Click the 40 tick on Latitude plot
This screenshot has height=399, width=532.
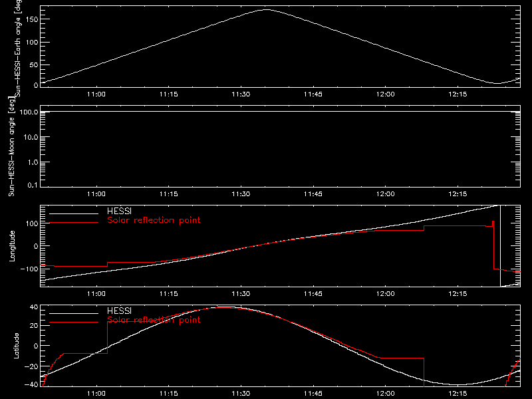pyautogui.click(x=35, y=307)
